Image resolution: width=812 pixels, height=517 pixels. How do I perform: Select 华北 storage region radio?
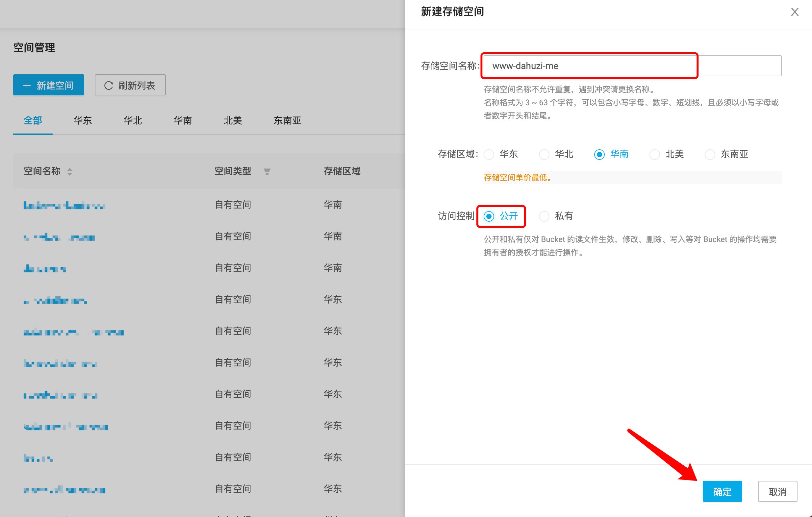pos(544,154)
